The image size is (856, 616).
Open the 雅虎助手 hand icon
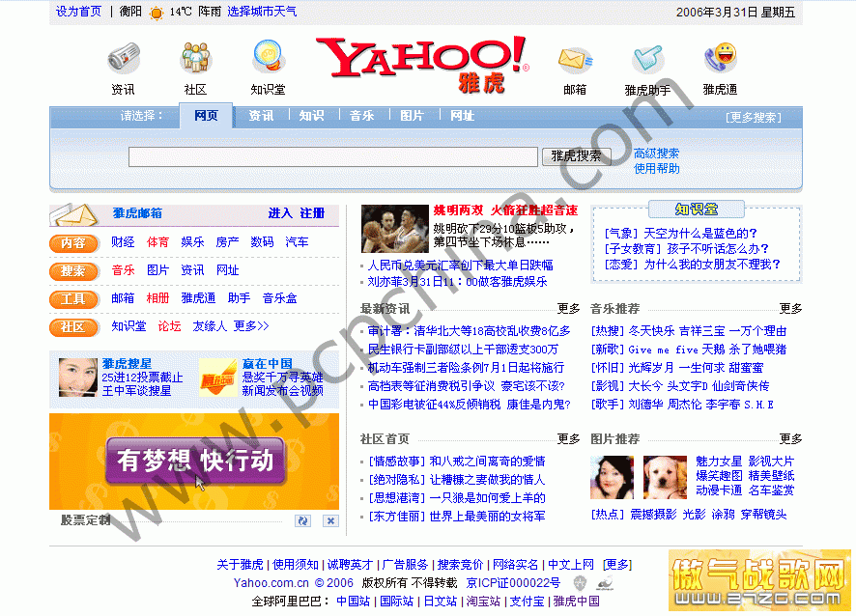click(x=647, y=58)
